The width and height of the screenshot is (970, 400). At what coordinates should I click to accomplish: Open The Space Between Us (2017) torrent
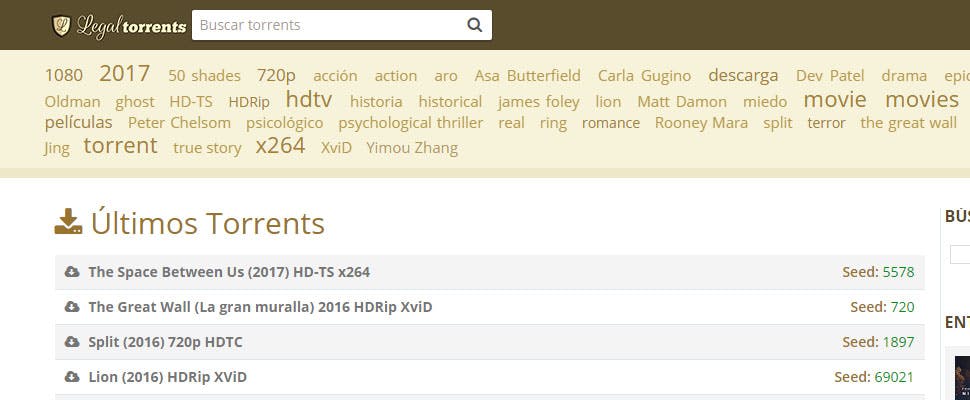(x=229, y=272)
